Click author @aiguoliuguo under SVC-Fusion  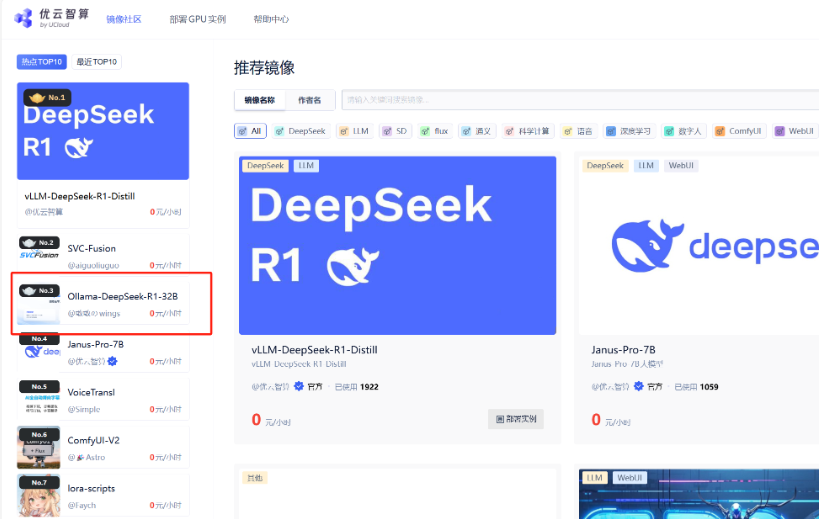pyautogui.click(x=93, y=265)
